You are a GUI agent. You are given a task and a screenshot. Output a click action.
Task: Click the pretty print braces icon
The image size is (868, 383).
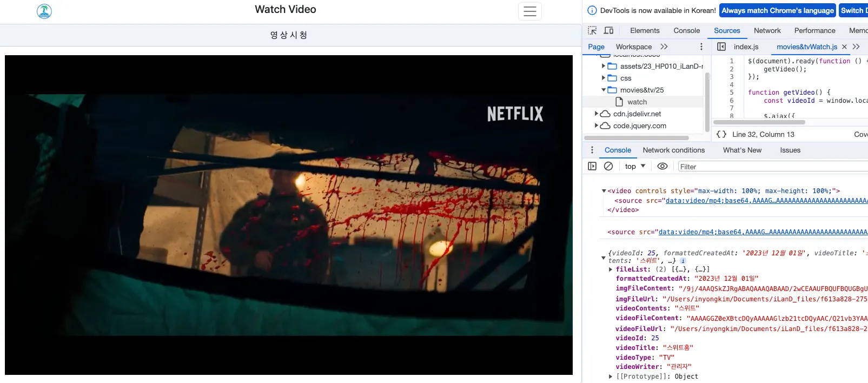click(721, 134)
